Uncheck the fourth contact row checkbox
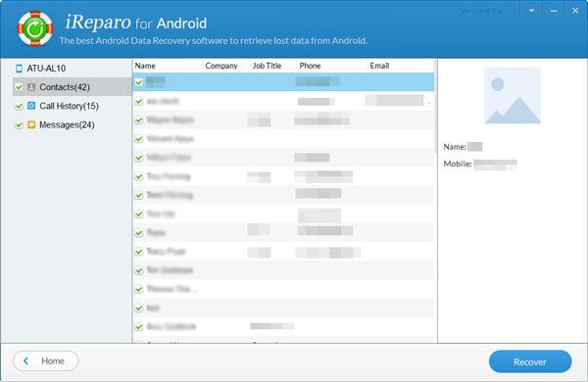This screenshot has height=382, width=588. coord(139,139)
